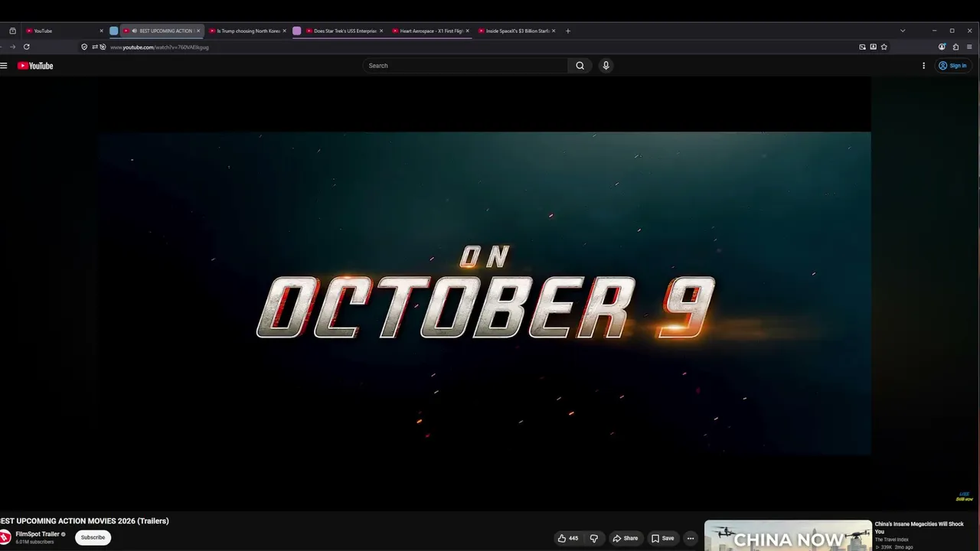
Task: Bookmark this page with the star
Action: (884, 47)
